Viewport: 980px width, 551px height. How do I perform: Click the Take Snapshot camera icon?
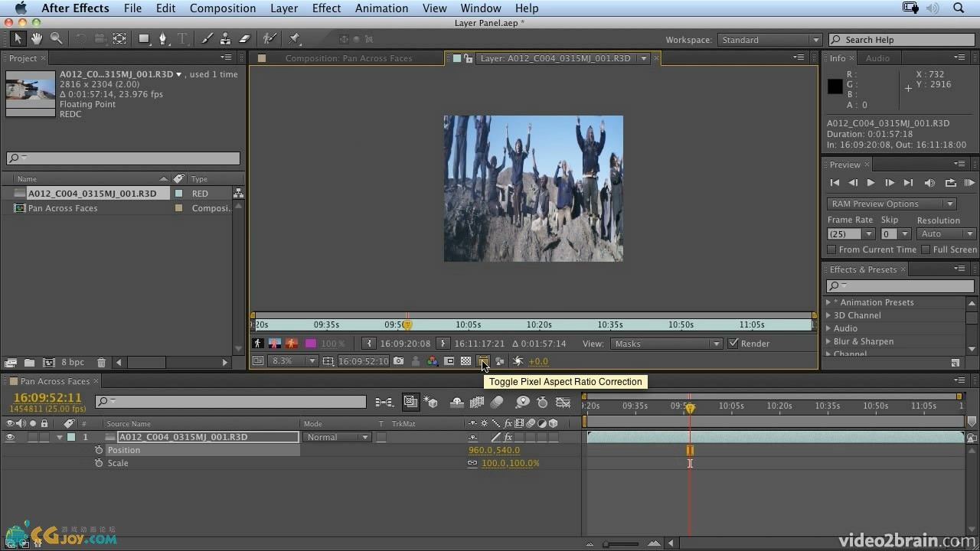click(x=398, y=361)
